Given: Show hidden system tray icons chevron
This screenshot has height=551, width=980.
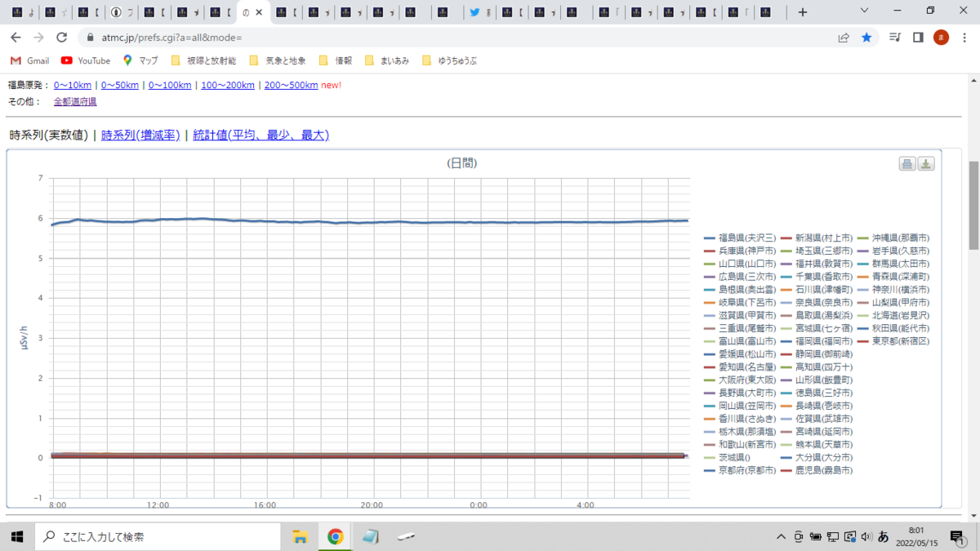Looking at the screenshot, I should [x=782, y=536].
